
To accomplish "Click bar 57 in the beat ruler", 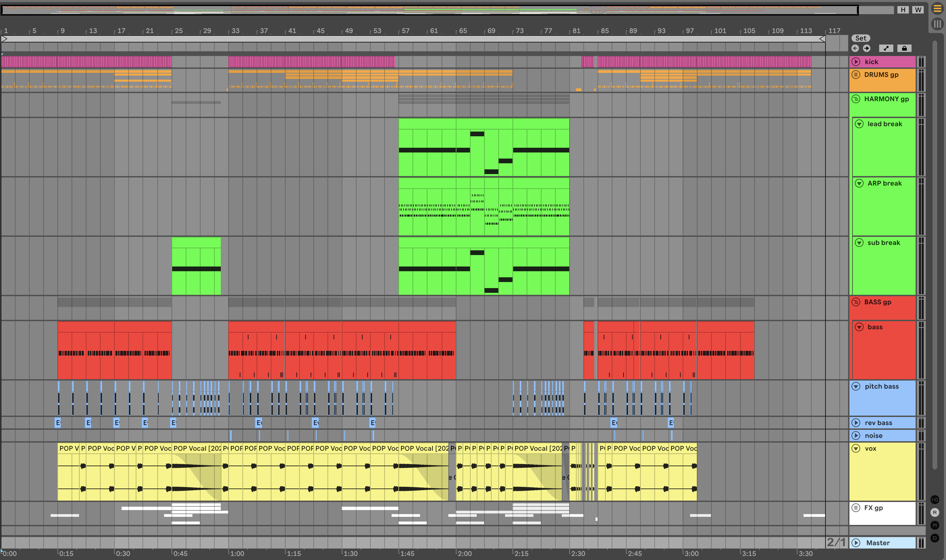I will 405,31.
